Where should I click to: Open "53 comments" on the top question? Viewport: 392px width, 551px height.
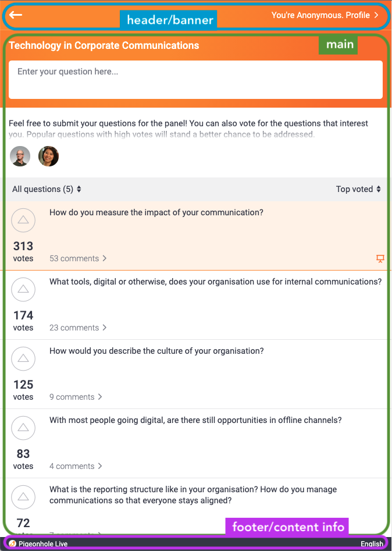point(74,258)
